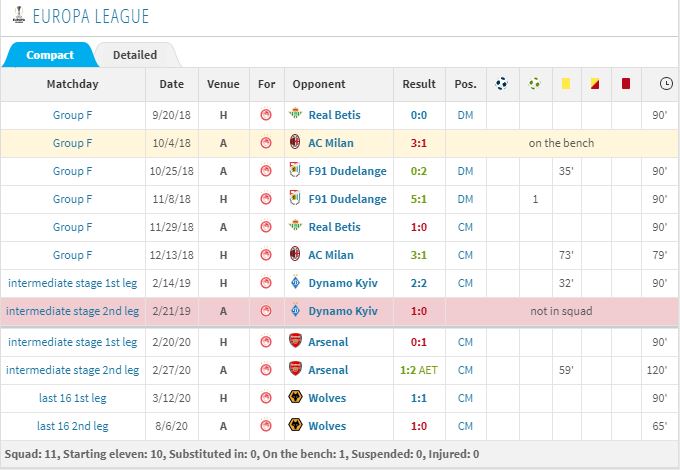Click the minutes played clock icon
The height and width of the screenshot is (470, 680).
pos(666,83)
